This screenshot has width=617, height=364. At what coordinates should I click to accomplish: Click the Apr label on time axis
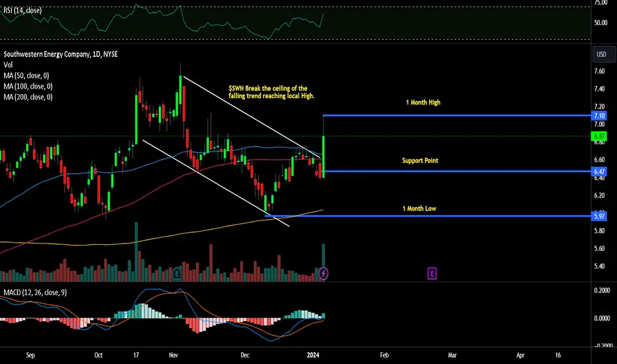pyautogui.click(x=520, y=355)
